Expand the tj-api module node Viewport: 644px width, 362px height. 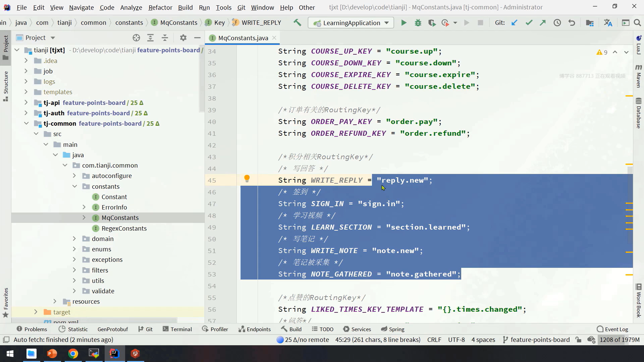click(x=26, y=103)
